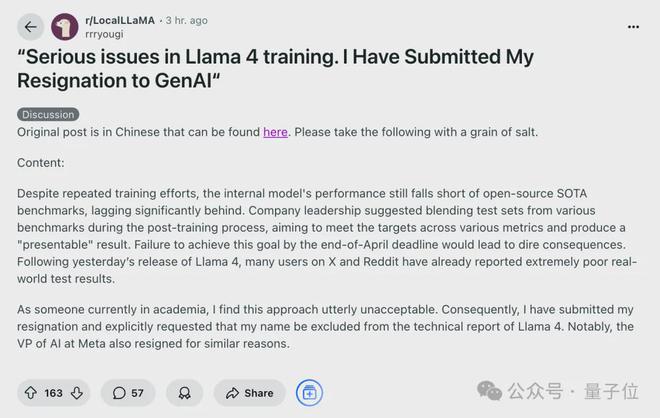Click the post title about Llama 4 training
The image size is (660, 418).
(x=275, y=69)
